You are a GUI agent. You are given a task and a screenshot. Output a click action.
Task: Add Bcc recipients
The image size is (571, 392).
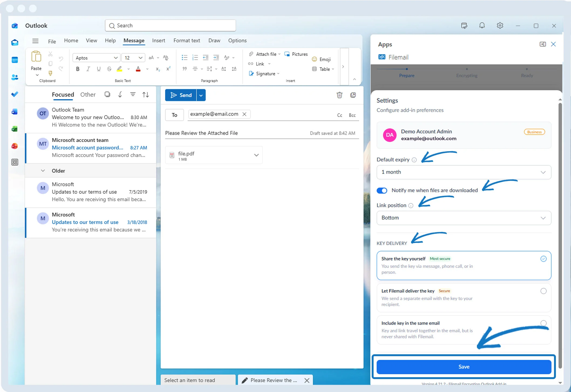coord(352,115)
